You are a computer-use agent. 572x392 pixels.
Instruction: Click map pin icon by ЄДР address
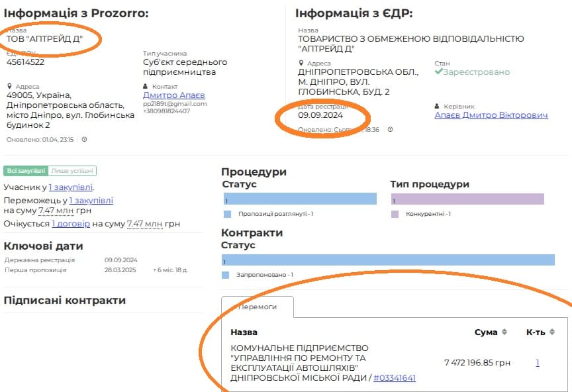pos(301,63)
